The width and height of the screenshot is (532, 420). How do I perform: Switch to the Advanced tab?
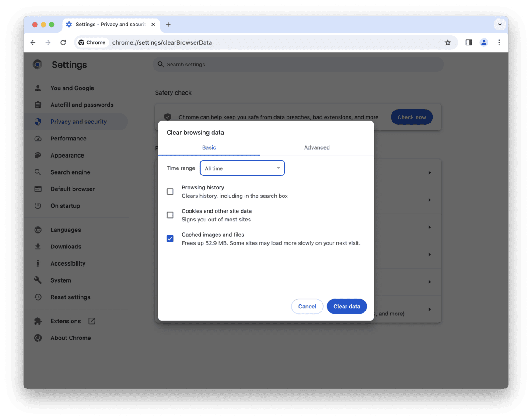317,147
